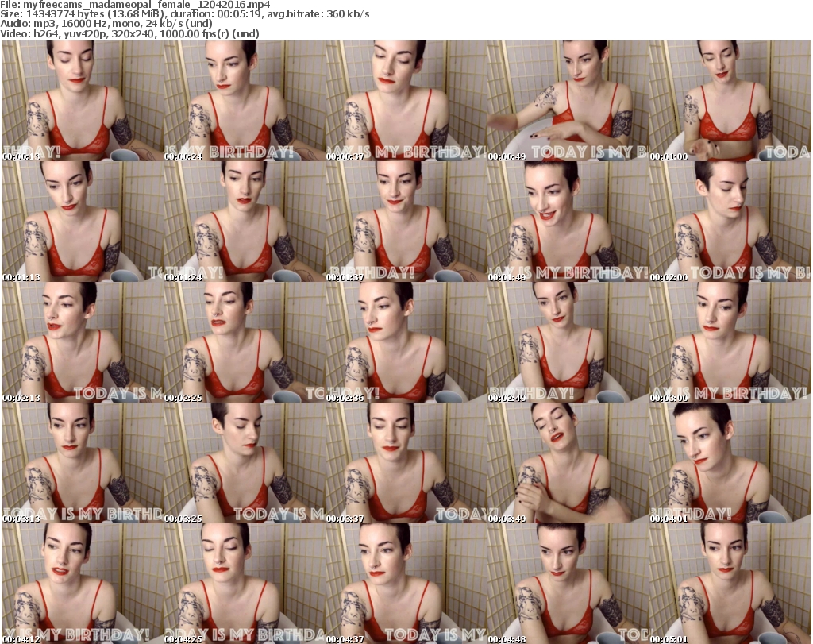Click the thumbnail timestamped 00:02:36
Image resolution: width=813 pixels, height=644 pixels.
pyautogui.click(x=406, y=342)
